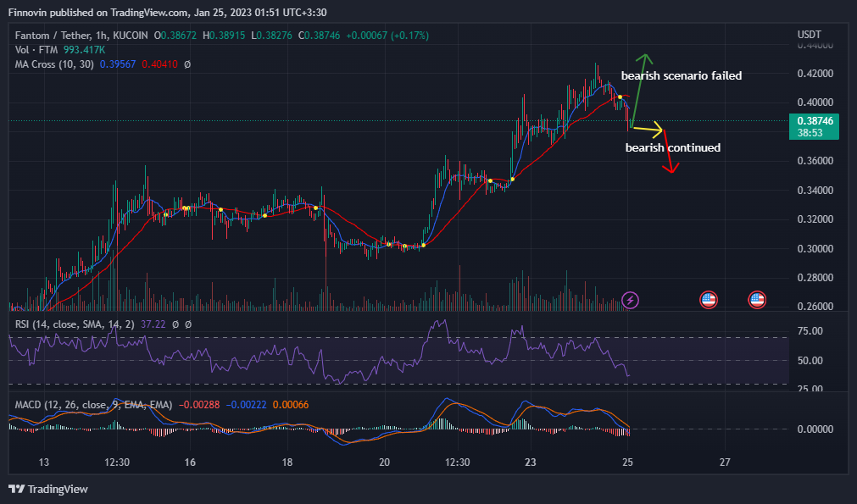Click the MACD signal value 0.00066

click(x=290, y=405)
